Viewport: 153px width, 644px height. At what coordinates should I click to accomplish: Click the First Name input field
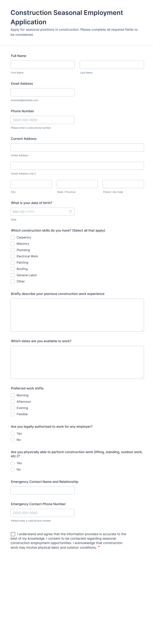pos(42,64)
